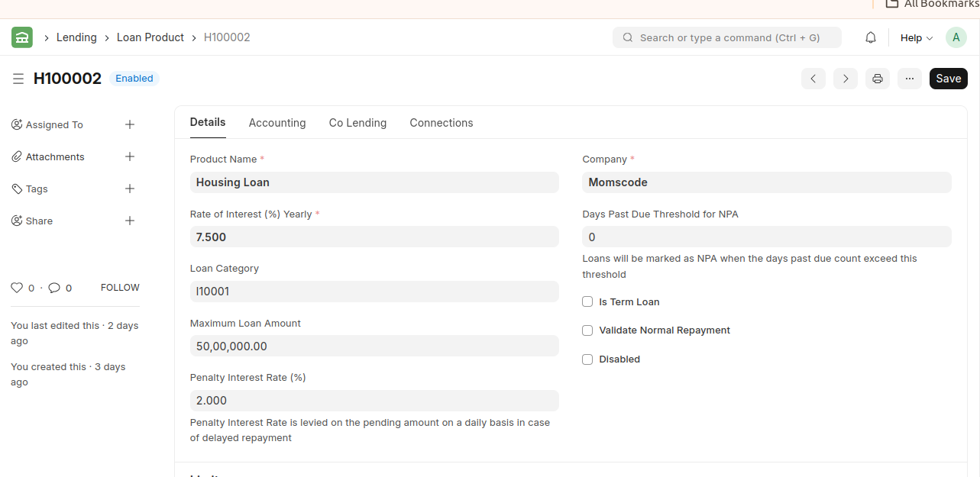Switch to the Accounting tab
This screenshot has width=980, height=477.
[x=277, y=123]
